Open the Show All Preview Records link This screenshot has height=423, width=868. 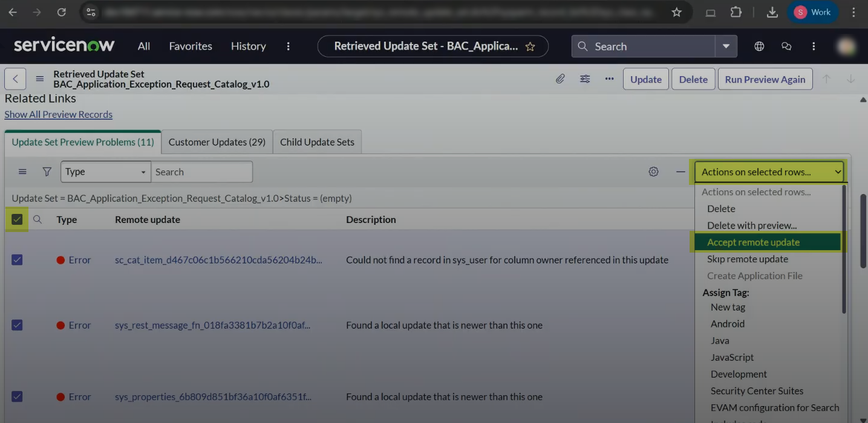(59, 114)
